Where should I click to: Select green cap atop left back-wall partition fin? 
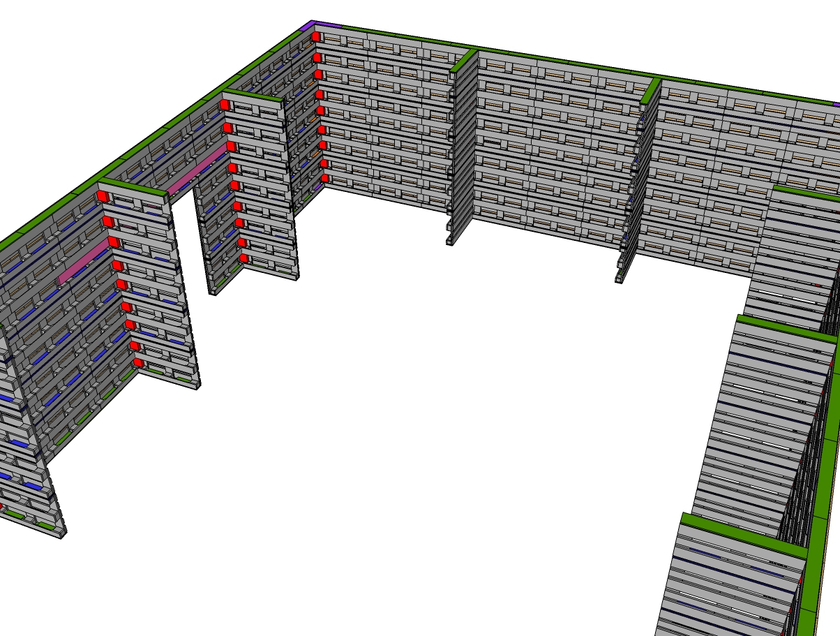[463, 61]
